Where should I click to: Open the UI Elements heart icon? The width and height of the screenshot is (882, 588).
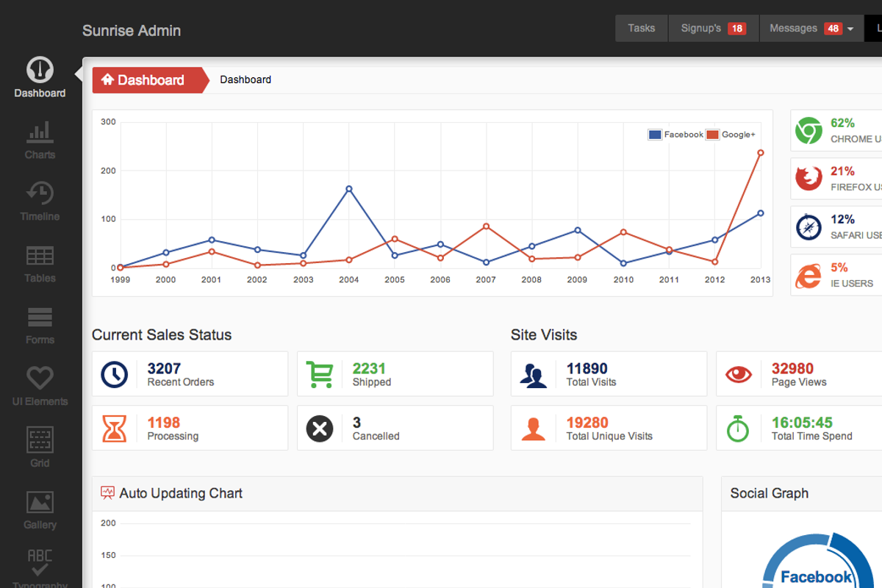40,378
